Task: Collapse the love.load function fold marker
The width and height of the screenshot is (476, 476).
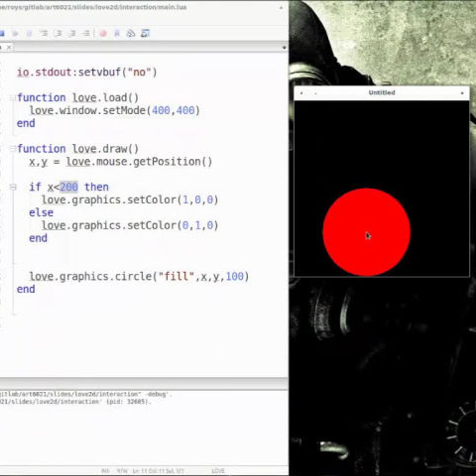Action: click(x=13, y=98)
